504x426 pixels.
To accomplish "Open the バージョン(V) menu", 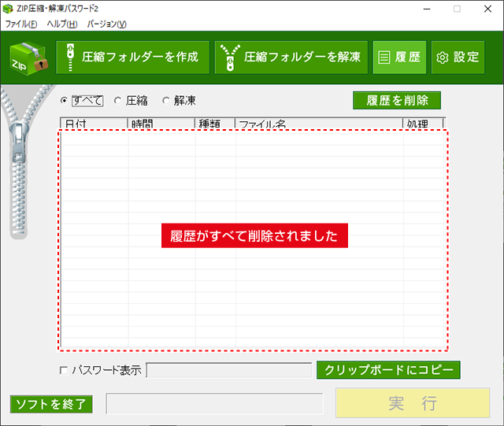I will coord(107,24).
